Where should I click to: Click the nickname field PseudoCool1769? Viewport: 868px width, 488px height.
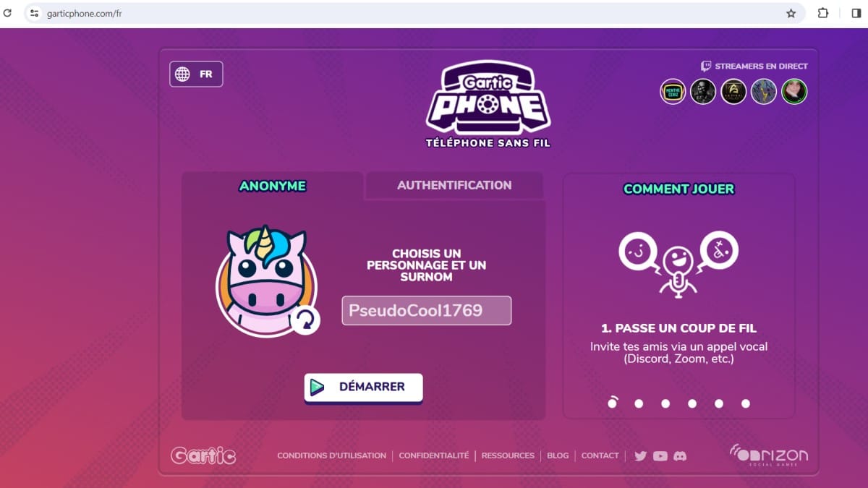tap(427, 311)
